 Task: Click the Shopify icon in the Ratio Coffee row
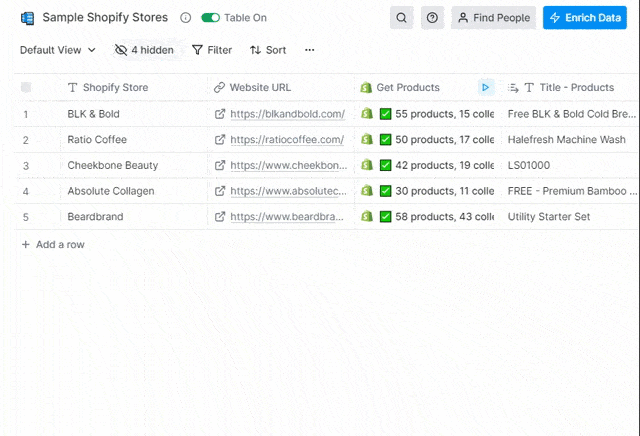[367, 139]
